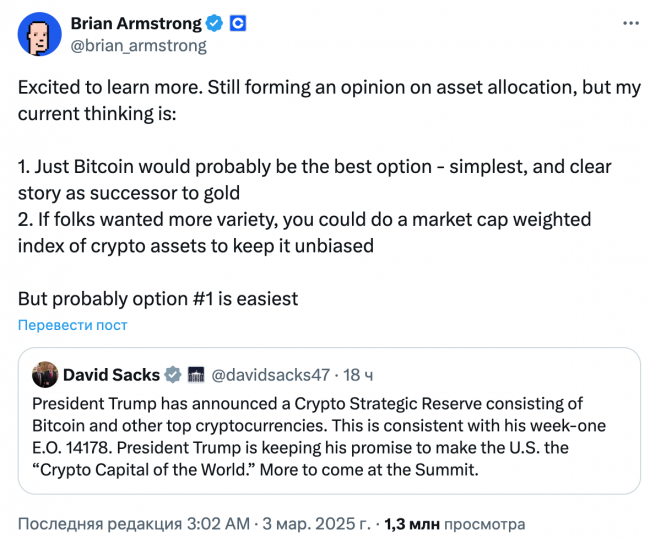Click the Brian Armstrong display name
Screen dimensions: 650x541
coord(136,23)
